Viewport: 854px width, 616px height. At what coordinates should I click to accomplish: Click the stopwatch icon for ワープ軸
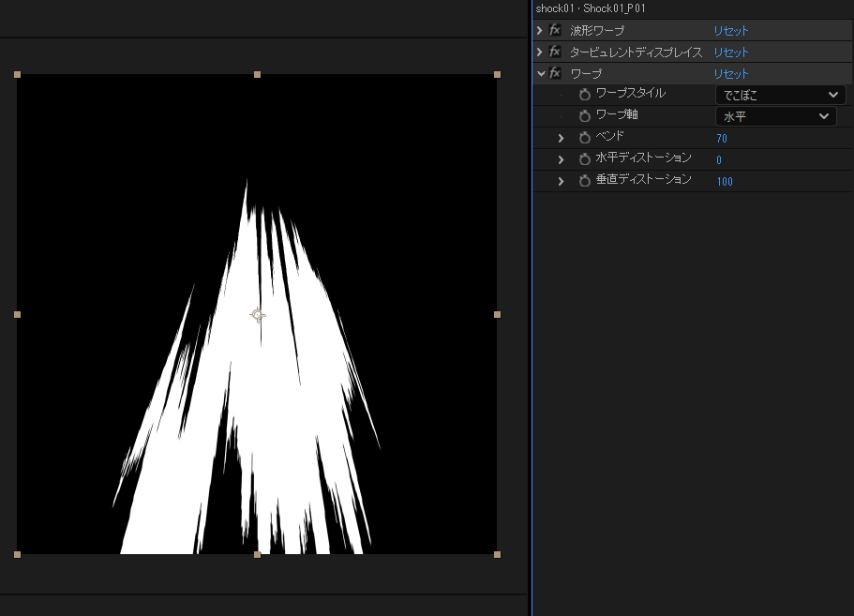coord(585,116)
